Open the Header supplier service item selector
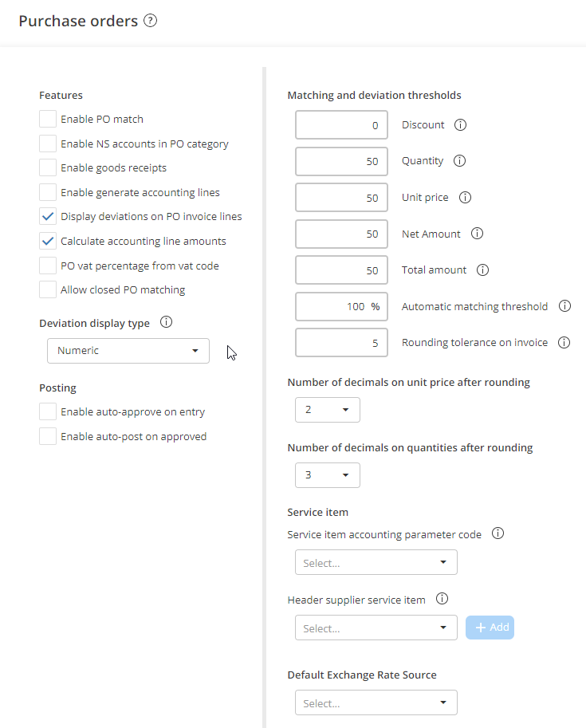This screenshot has width=586, height=728. [x=376, y=628]
